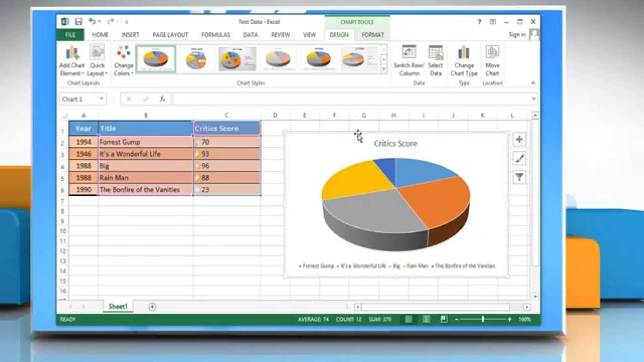The height and width of the screenshot is (362, 644).
Task: Switch to the FORMAT chart tools tab
Action: 373,35
